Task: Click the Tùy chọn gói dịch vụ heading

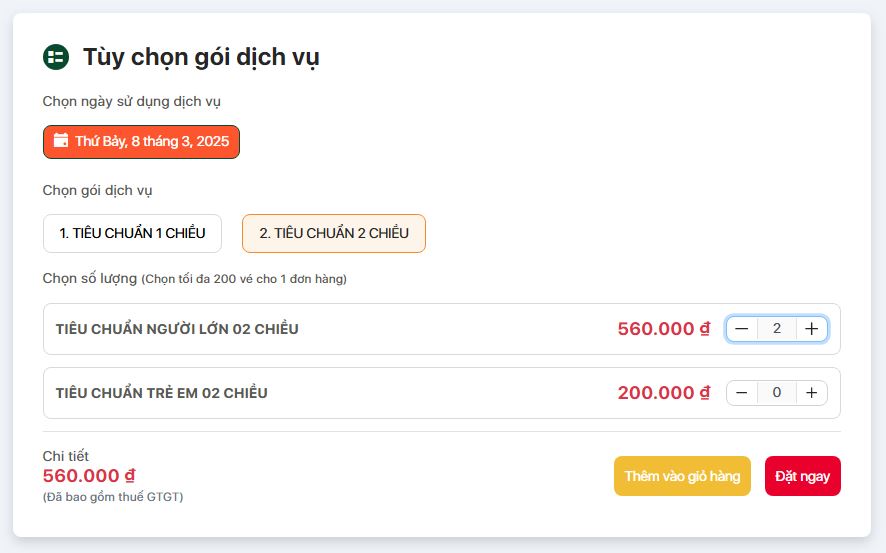Action: (x=201, y=57)
